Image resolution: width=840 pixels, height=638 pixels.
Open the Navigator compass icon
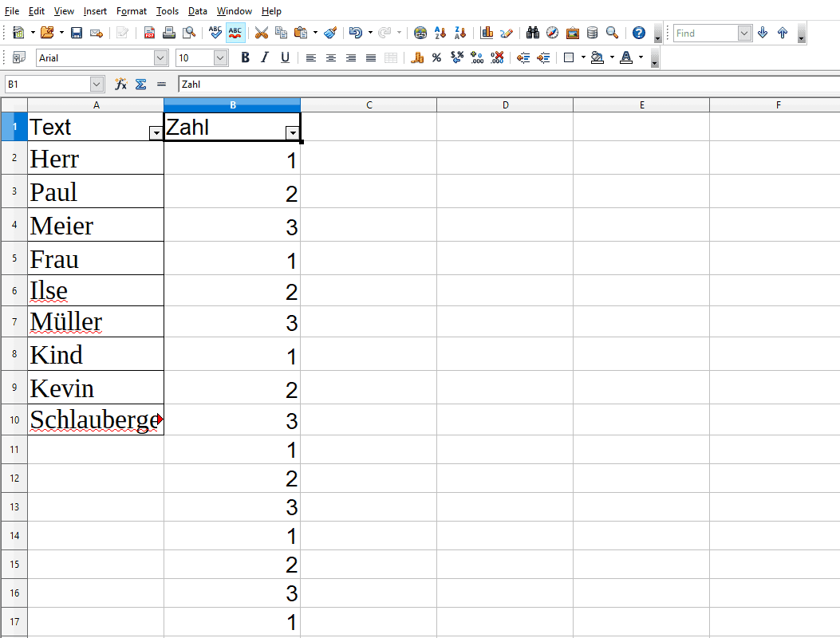pos(552,33)
